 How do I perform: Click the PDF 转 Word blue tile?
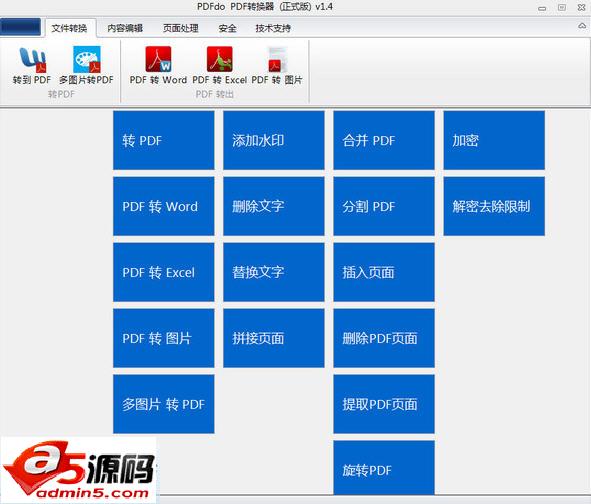pyautogui.click(x=164, y=206)
